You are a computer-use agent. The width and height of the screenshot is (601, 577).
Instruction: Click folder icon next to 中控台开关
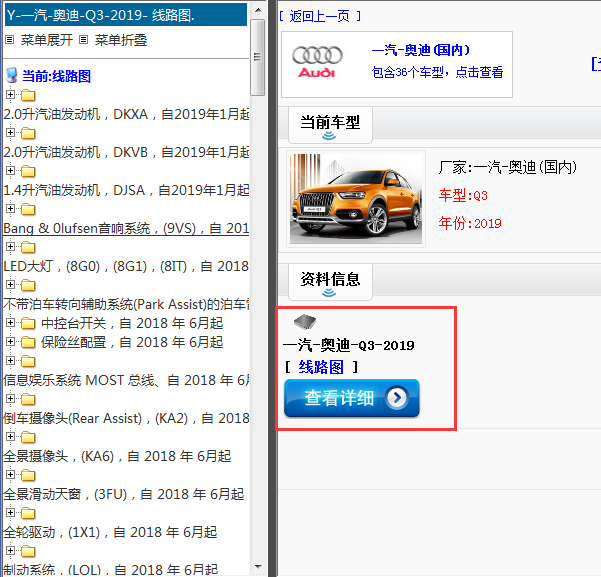point(28,324)
